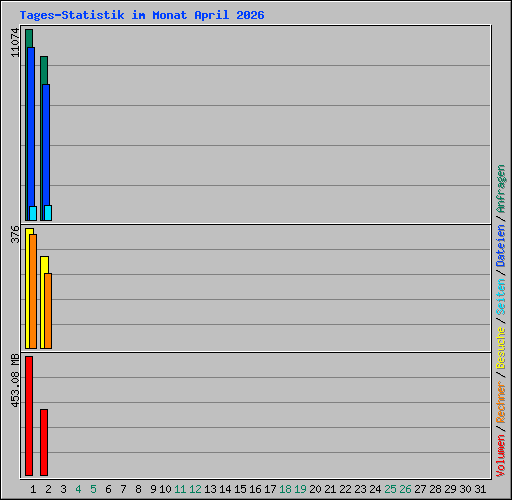Click day label '6' on the x-axis
Image resolution: width=512 pixels, height=500 pixels.
pos(108,489)
